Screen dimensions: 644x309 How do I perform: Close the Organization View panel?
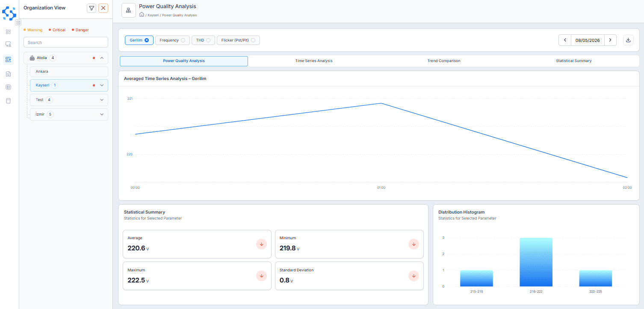coord(103,8)
